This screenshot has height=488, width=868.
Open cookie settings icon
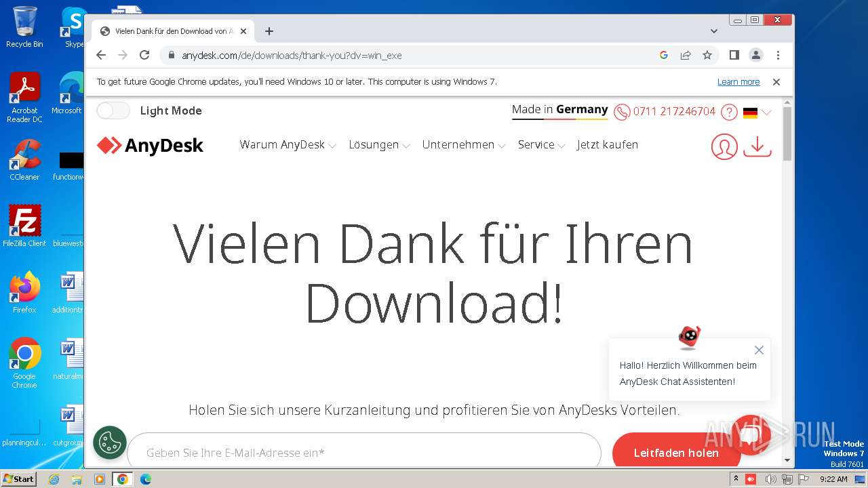(110, 443)
